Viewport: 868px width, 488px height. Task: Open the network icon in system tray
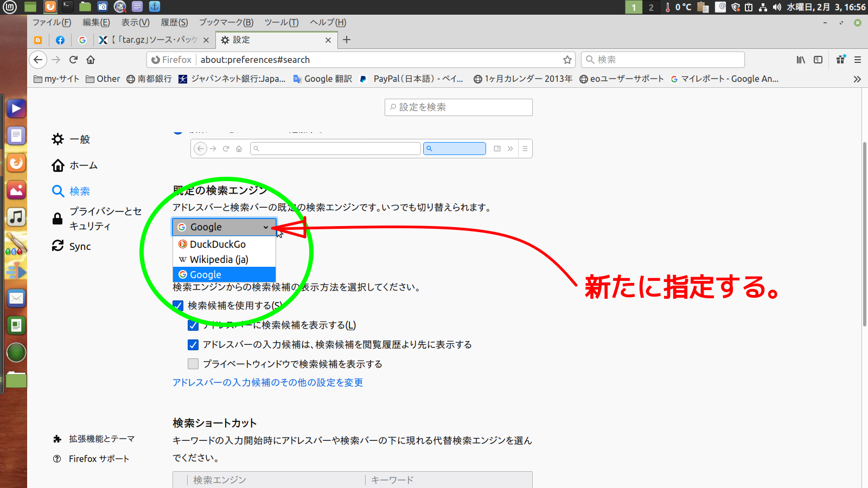(x=763, y=7)
